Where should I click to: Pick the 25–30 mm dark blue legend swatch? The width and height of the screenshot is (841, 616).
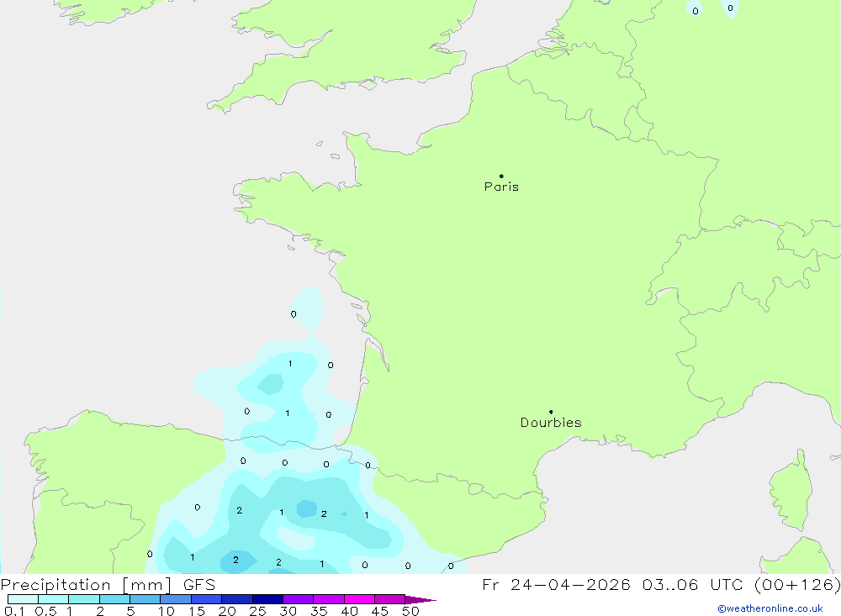[267, 599]
